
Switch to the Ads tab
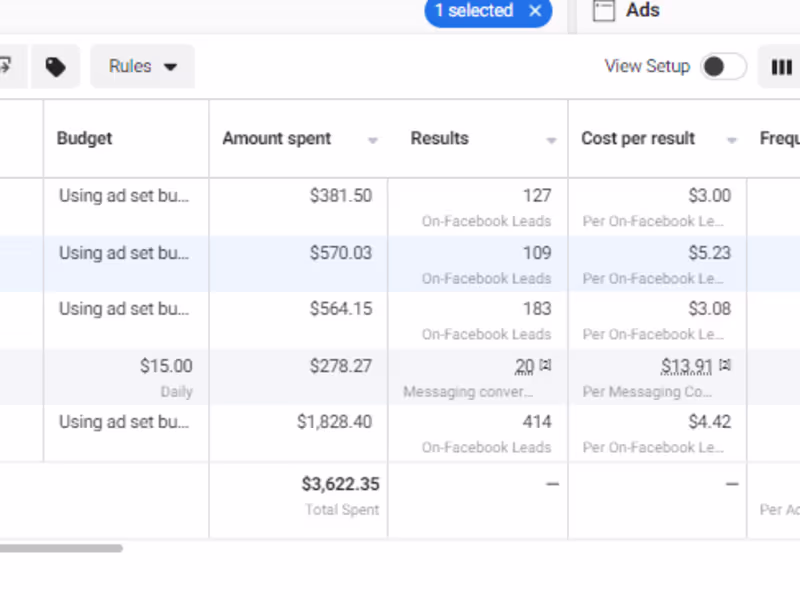(x=642, y=11)
